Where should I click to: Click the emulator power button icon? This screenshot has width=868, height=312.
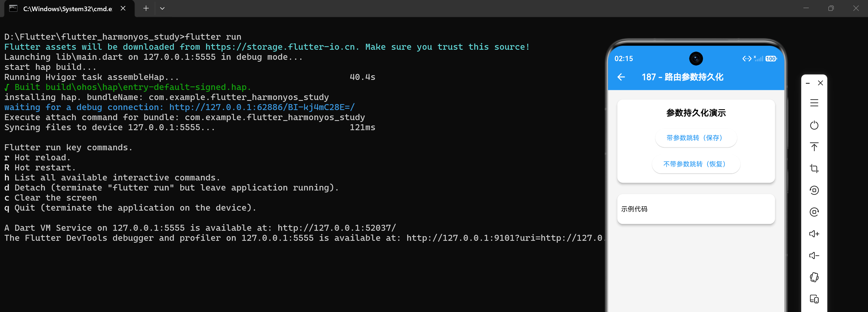tap(814, 125)
